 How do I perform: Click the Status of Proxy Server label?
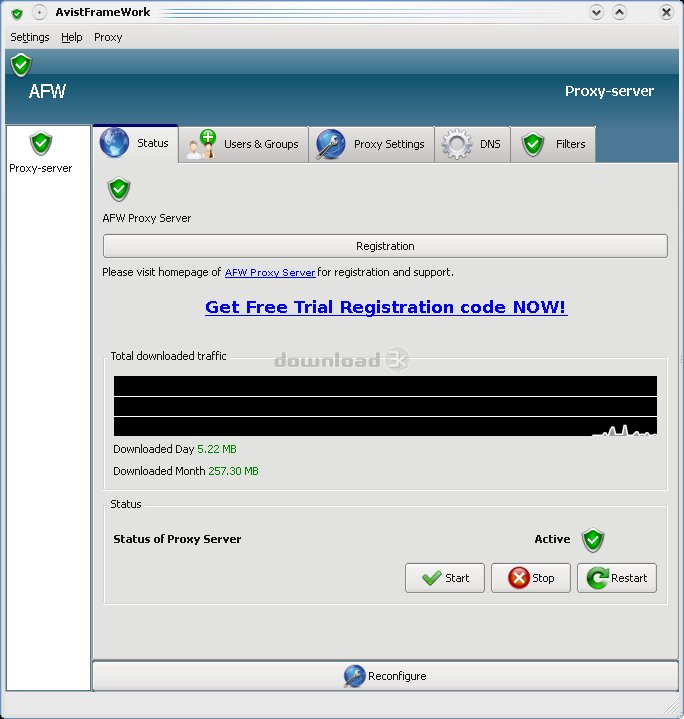click(x=177, y=539)
